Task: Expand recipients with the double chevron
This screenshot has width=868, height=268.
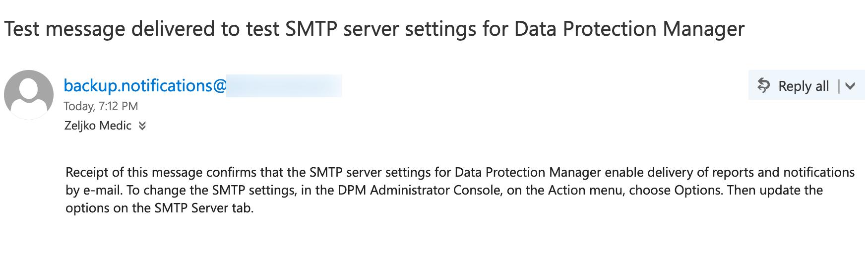Action: coord(142,126)
